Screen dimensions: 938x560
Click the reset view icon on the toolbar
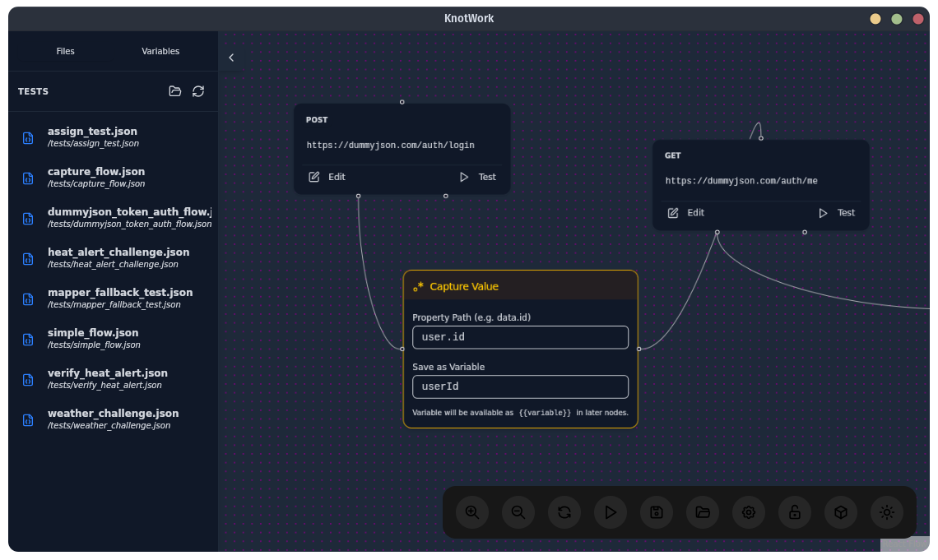click(564, 511)
